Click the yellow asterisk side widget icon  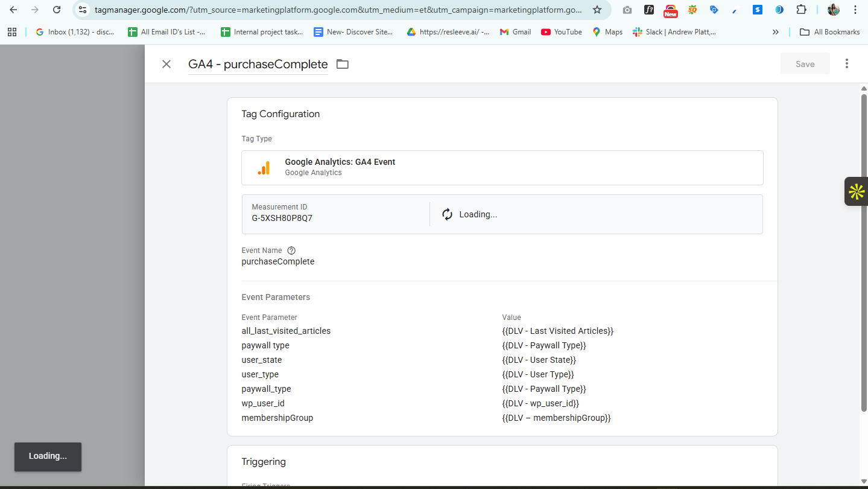click(x=857, y=191)
